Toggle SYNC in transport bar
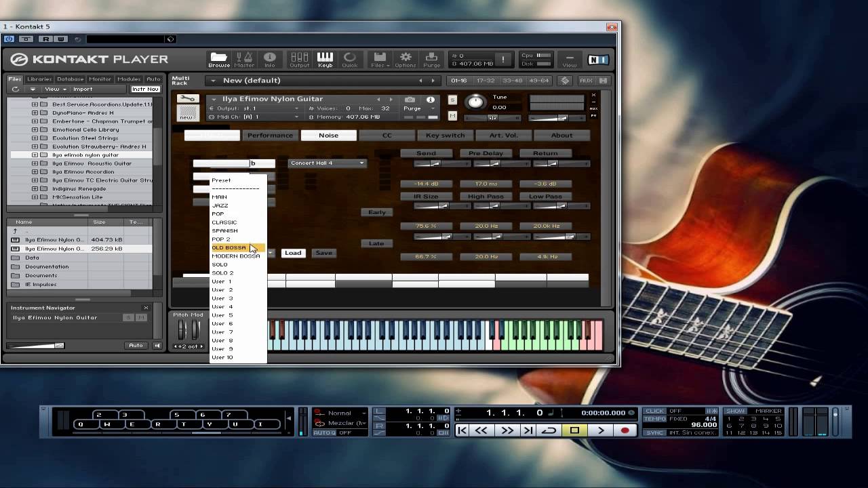 point(655,432)
